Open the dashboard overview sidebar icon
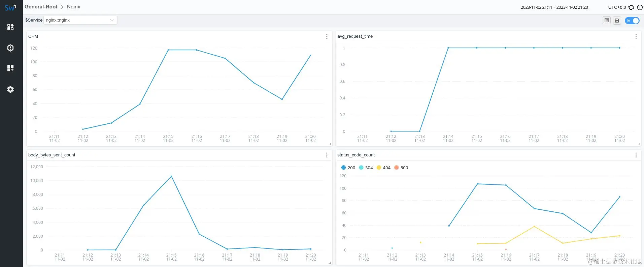644x267 pixels. [10, 27]
